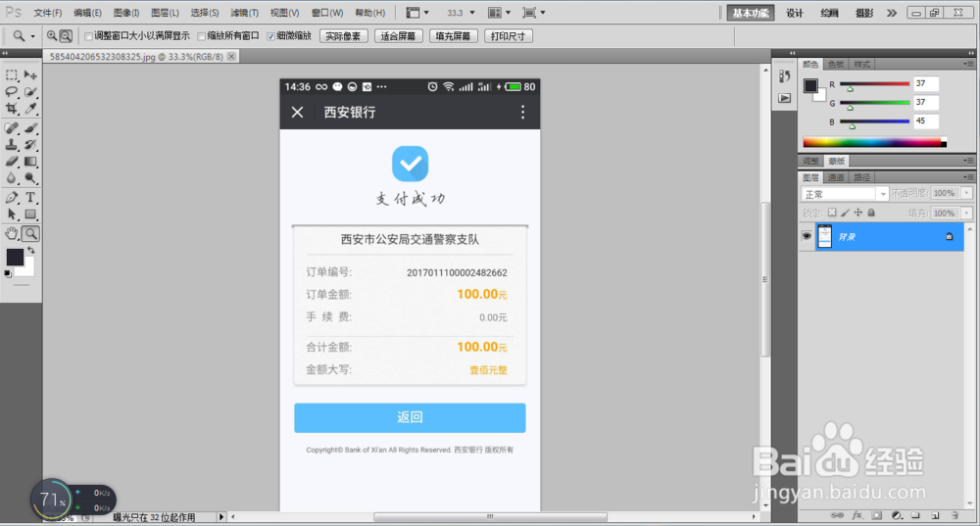Click the 填充屏幕 button

click(x=453, y=36)
